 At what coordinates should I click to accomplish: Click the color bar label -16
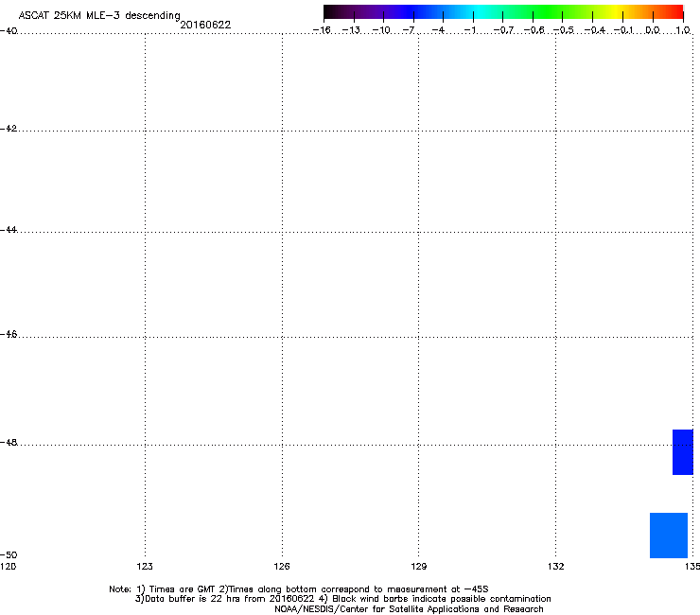(x=322, y=30)
